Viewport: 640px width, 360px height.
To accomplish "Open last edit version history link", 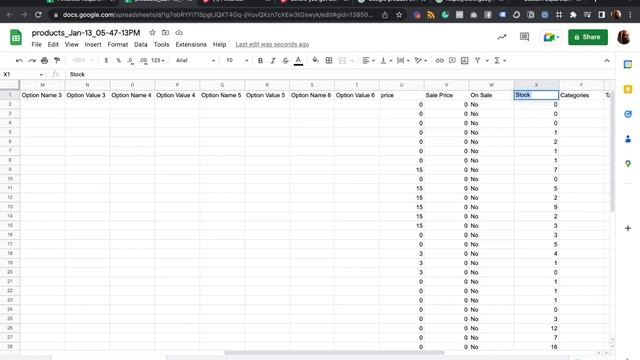I will coord(272,44).
